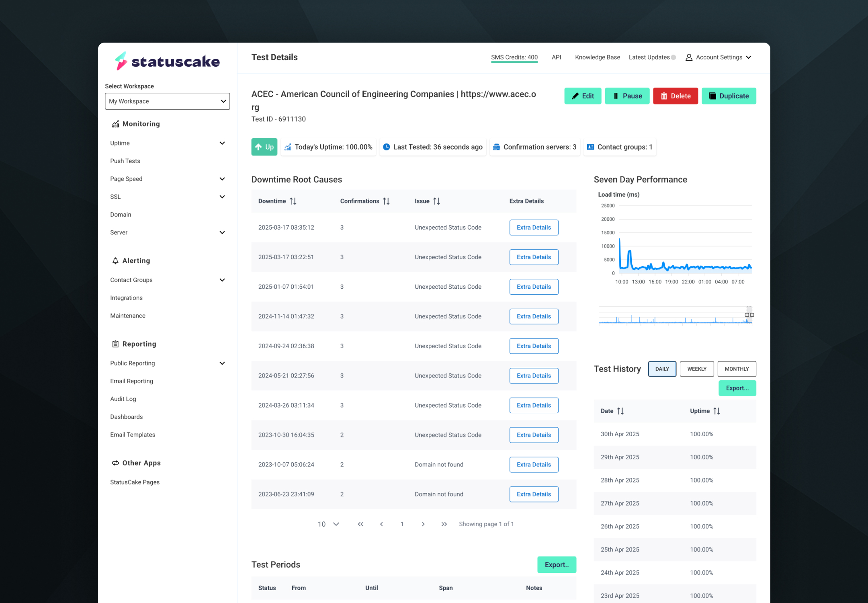Open Extra Details for 2025-03-17 03:35:12
The width and height of the screenshot is (868, 603).
pyautogui.click(x=534, y=228)
